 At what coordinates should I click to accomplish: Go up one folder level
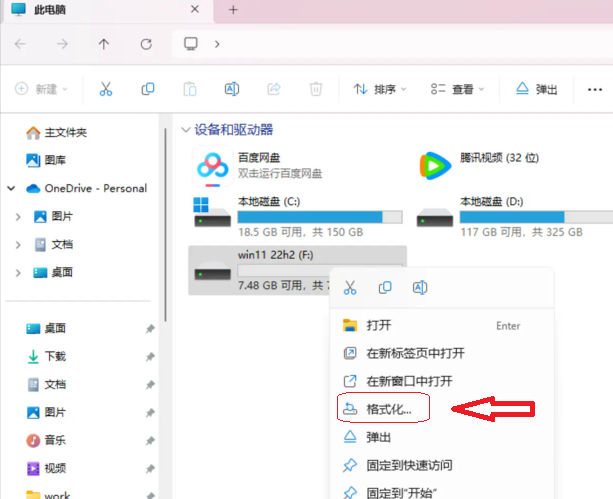tap(104, 44)
